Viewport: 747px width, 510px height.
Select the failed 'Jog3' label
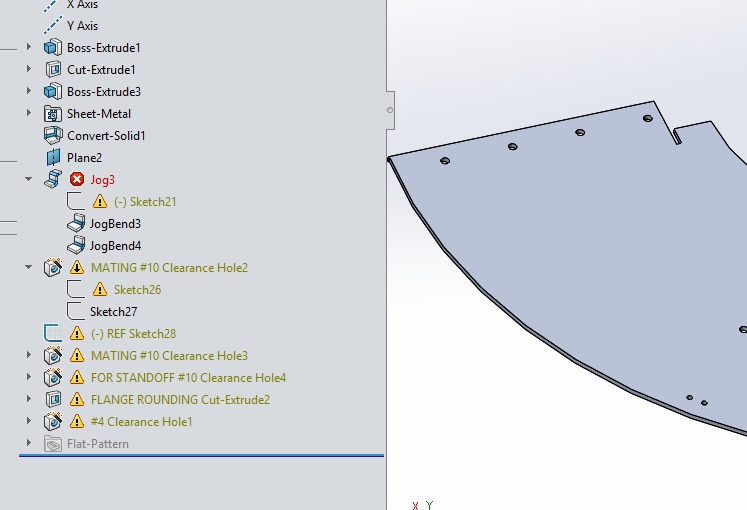click(102, 180)
